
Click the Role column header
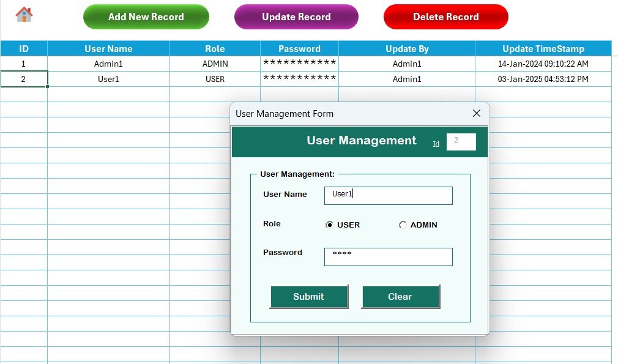point(214,48)
